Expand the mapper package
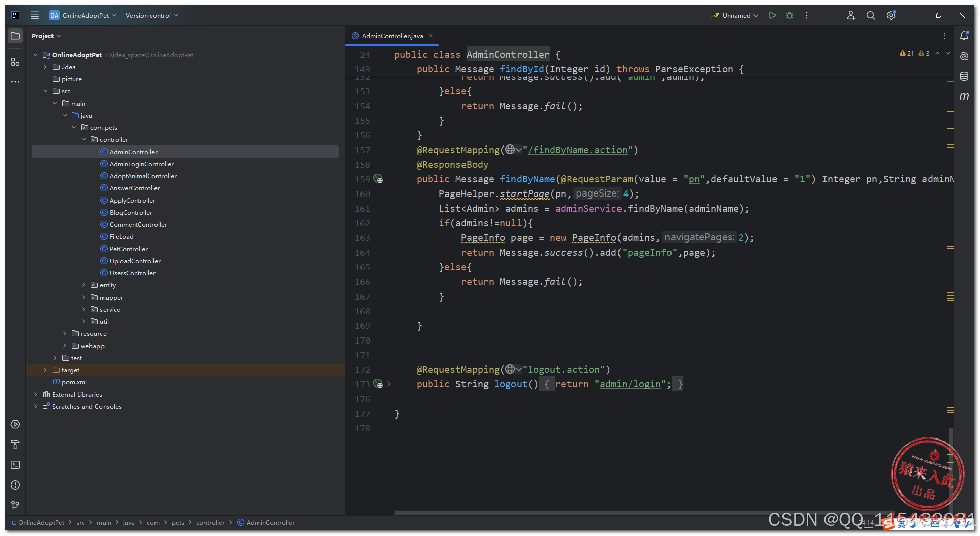This screenshot has width=980, height=536. [84, 297]
